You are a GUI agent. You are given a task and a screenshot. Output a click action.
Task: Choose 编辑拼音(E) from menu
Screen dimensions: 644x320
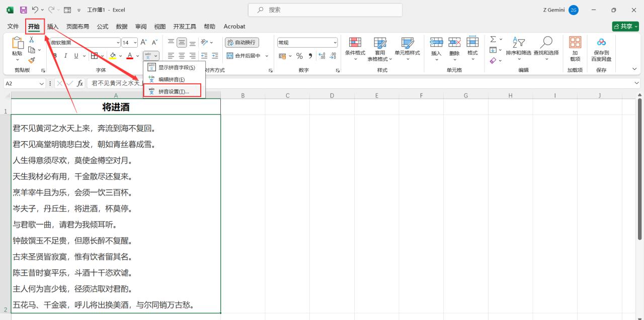coord(174,79)
